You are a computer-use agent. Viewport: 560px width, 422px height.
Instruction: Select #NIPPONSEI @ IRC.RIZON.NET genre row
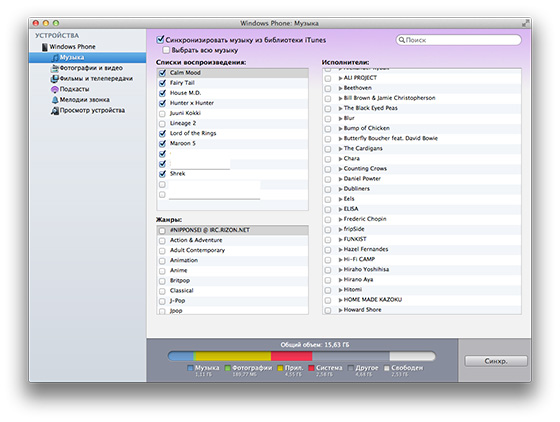tap(232, 230)
